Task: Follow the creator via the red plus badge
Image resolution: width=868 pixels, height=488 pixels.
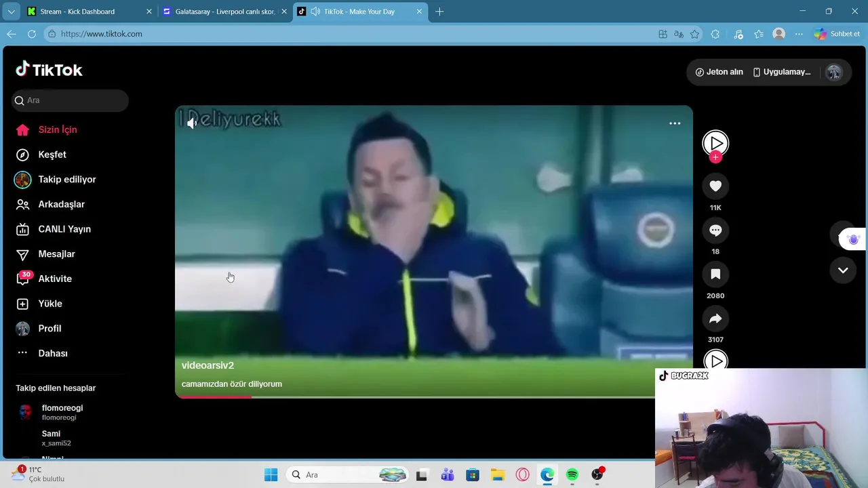Action: (x=715, y=157)
